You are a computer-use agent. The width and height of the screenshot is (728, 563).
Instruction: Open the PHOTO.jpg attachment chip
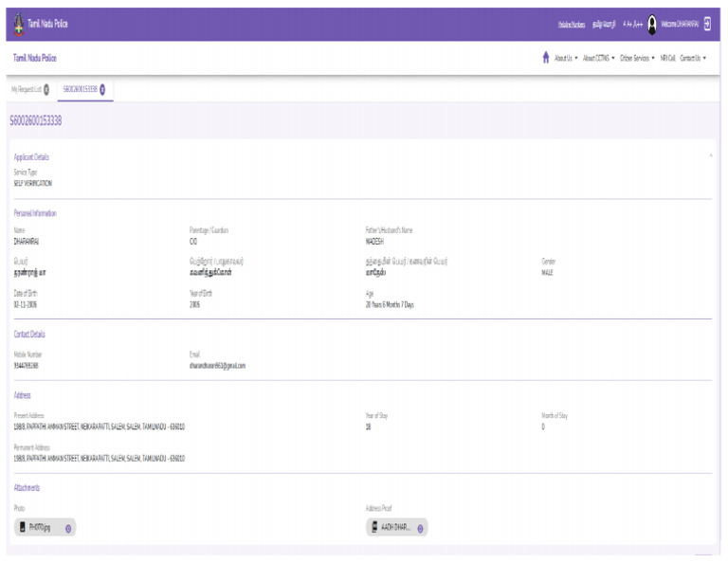click(x=45, y=527)
